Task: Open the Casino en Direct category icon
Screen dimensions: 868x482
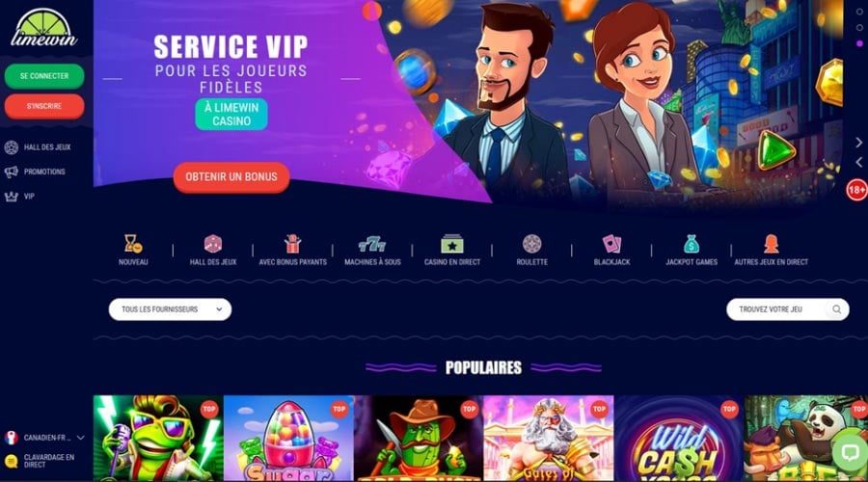Action: click(451, 244)
